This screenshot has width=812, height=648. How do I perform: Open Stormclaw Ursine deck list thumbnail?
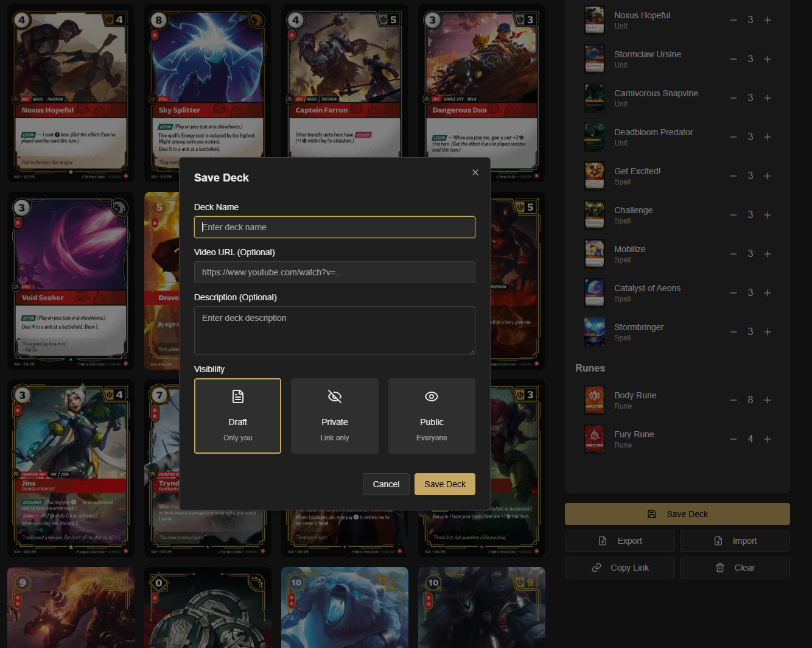point(595,59)
